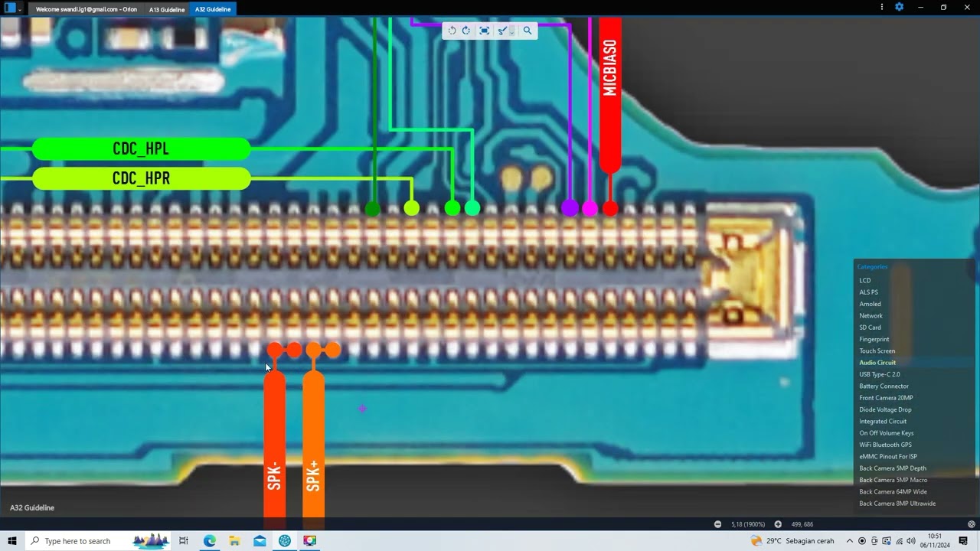Rotate the board image counter-clockwise
The height and width of the screenshot is (551, 980).
coord(452,31)
